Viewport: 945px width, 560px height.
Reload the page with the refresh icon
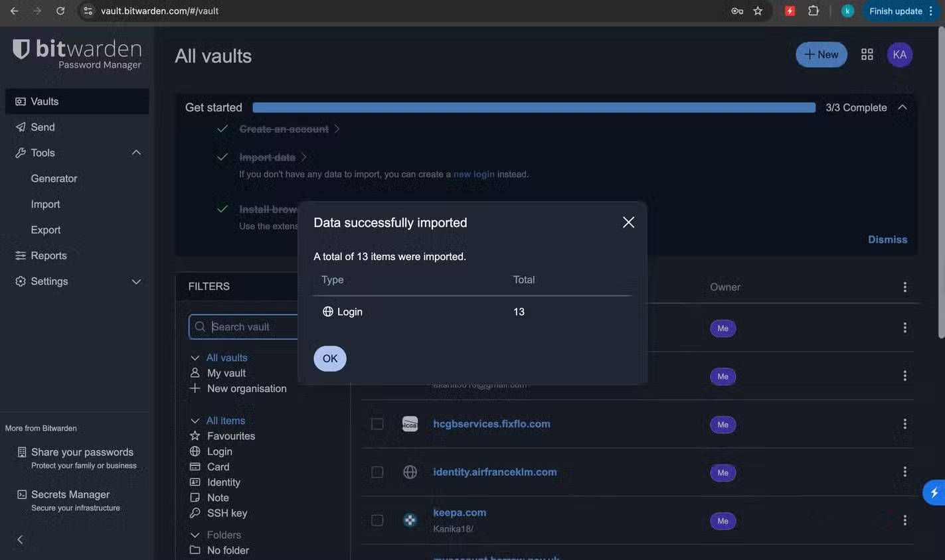coord(60,11)
